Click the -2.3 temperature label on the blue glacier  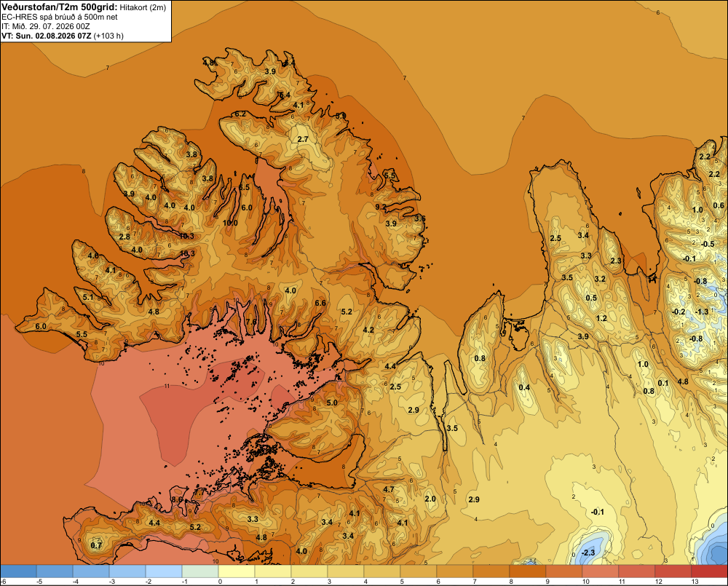tap(588, 553)
